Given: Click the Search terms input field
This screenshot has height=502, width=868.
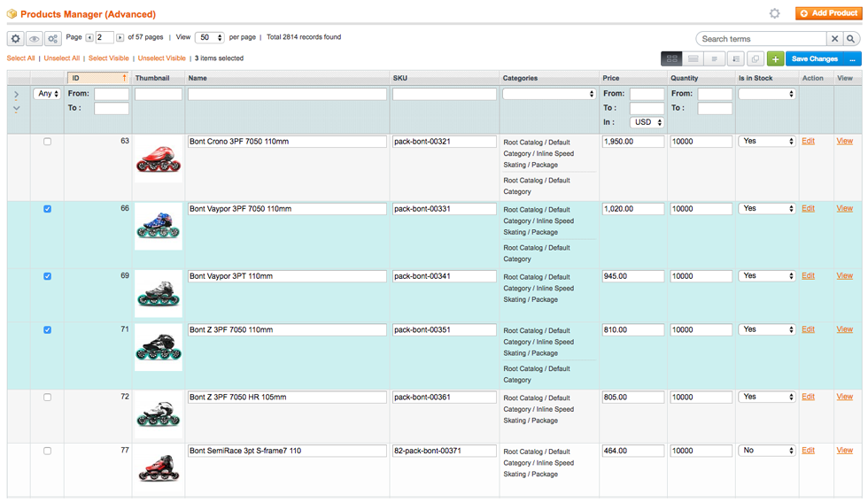Looking at the screenshot, I should click(x=762, y=39).
